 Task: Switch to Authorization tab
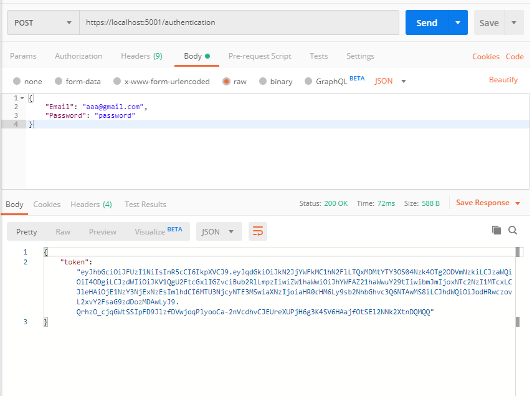[x=78, y=56]
